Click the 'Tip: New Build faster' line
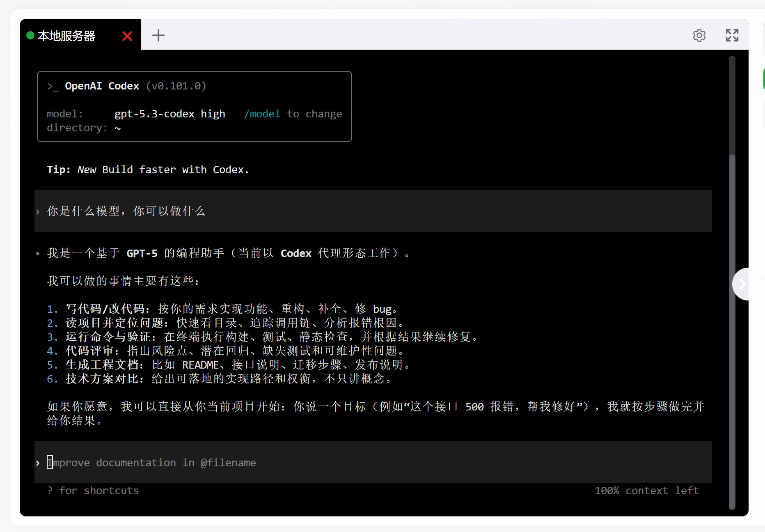Image resolution: width=765 pixels, height=532 pixels. coord(148,170)
